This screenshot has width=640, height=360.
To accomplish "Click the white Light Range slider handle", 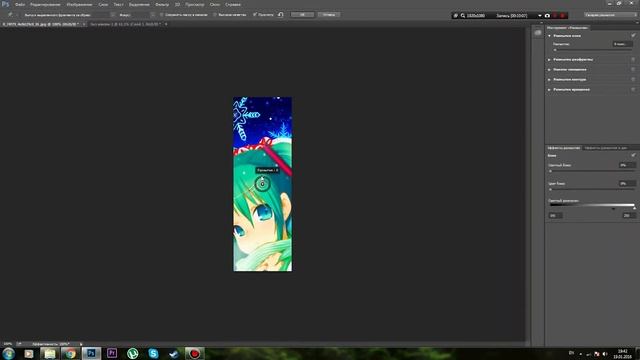I will tap(634, 208).
